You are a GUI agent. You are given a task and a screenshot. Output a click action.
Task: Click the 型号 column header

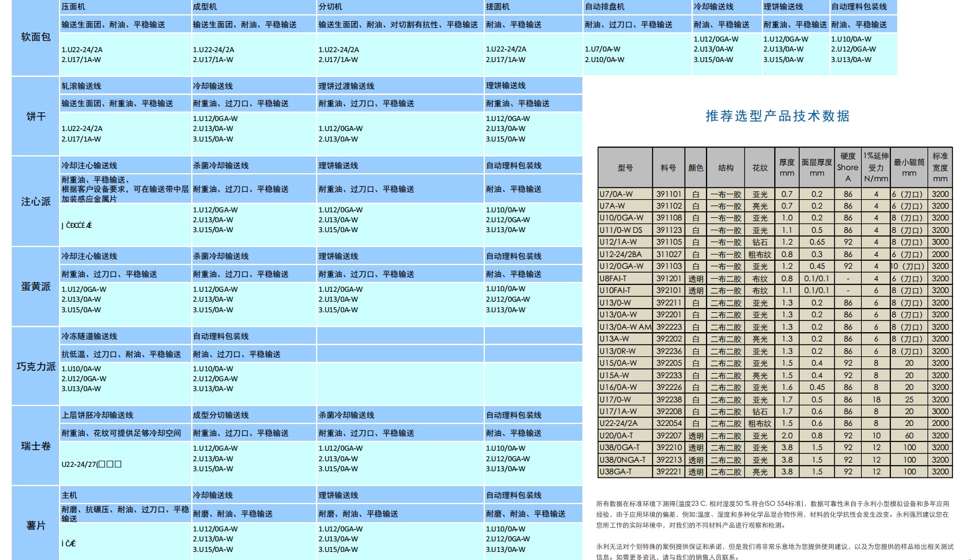pyautogui.click(x=625, y=168)
